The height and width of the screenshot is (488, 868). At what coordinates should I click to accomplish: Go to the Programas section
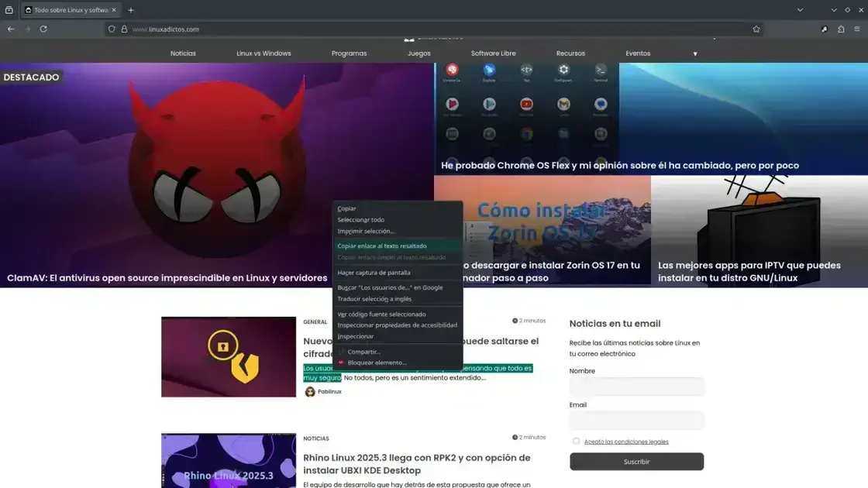tap(349, 53)
